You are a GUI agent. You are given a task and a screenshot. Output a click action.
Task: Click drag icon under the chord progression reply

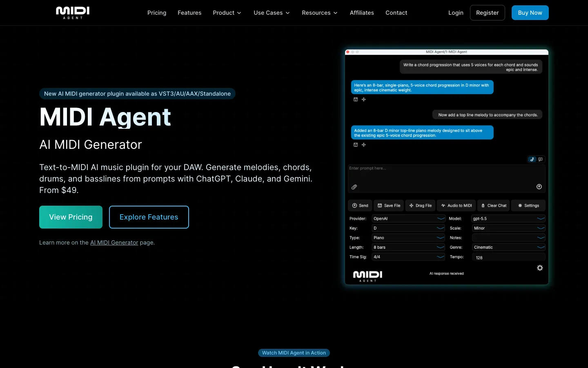(x=364, y=99)
